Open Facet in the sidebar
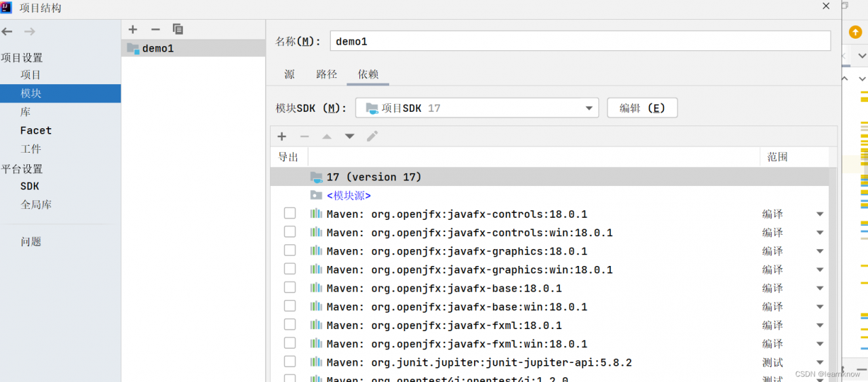The width and height of the screenshot is (868, 382). click(36, 130)
